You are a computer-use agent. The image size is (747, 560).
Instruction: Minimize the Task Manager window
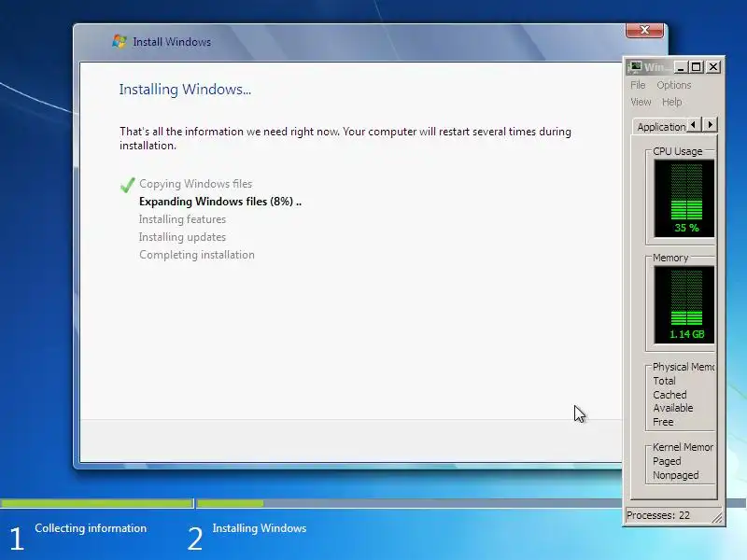681,67
